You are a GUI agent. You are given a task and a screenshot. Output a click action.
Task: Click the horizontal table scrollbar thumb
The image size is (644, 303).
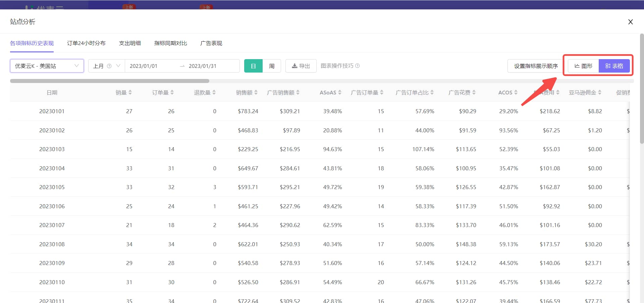tap(110, 81)
